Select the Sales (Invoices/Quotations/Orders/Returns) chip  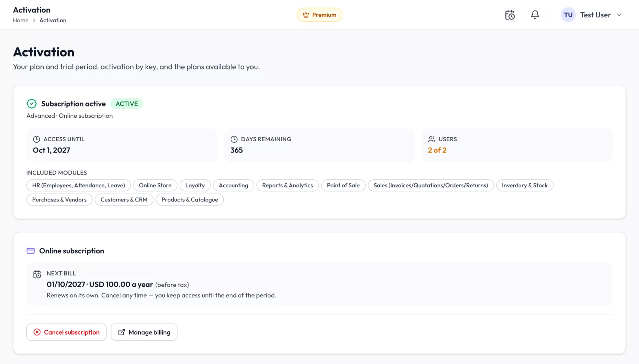pos(431,185)
